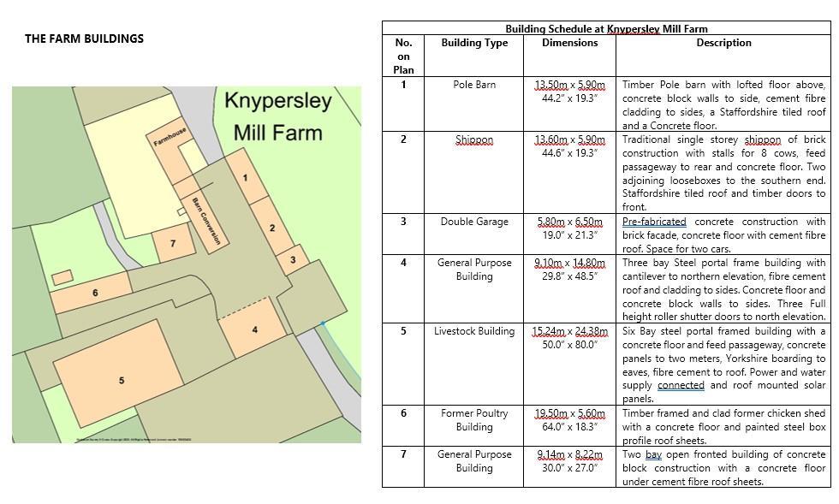Click plan number 4 in the table

click(403, 262)
